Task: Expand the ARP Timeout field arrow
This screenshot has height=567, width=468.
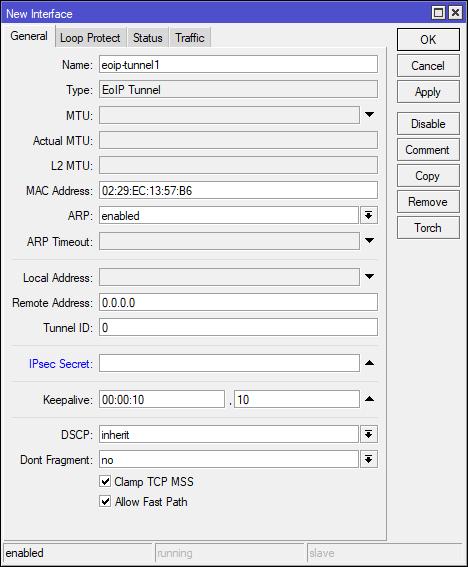Action: tap(369, 240)
